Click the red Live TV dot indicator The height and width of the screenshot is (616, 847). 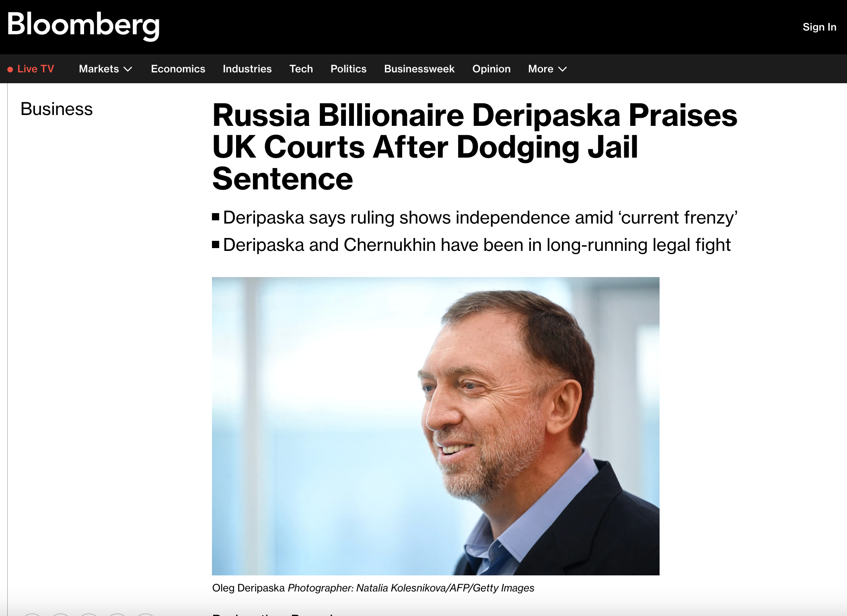(10, 69)
